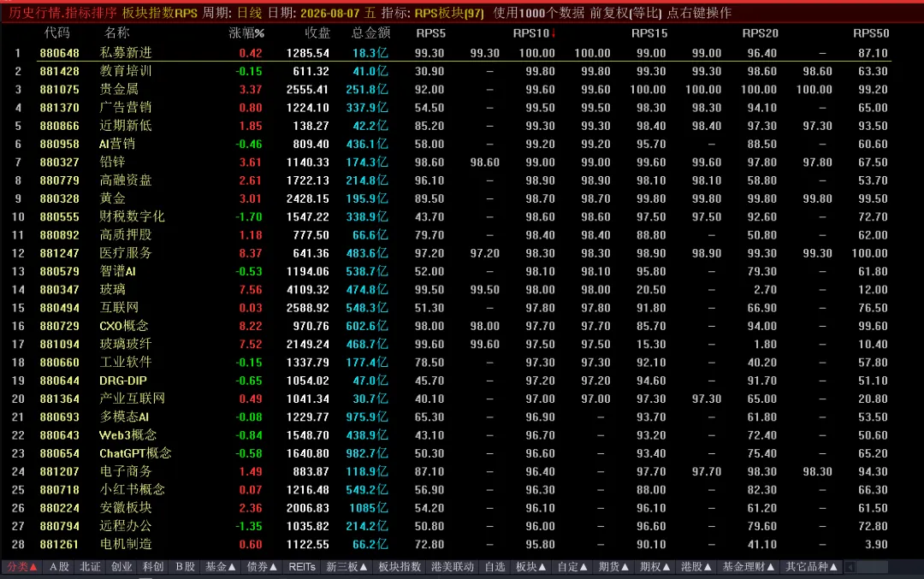Select the 近期新低 row name
The image size is (924, 579).
coord(126,126)
